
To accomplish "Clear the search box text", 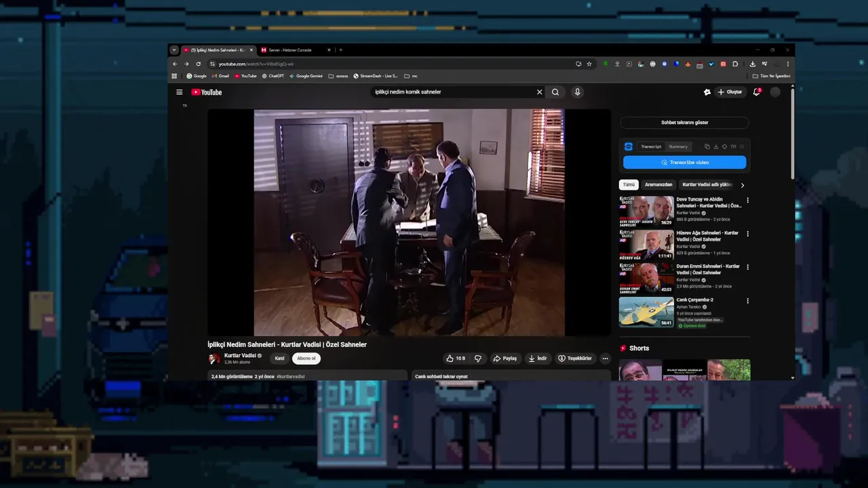I will tap(540, 92).
